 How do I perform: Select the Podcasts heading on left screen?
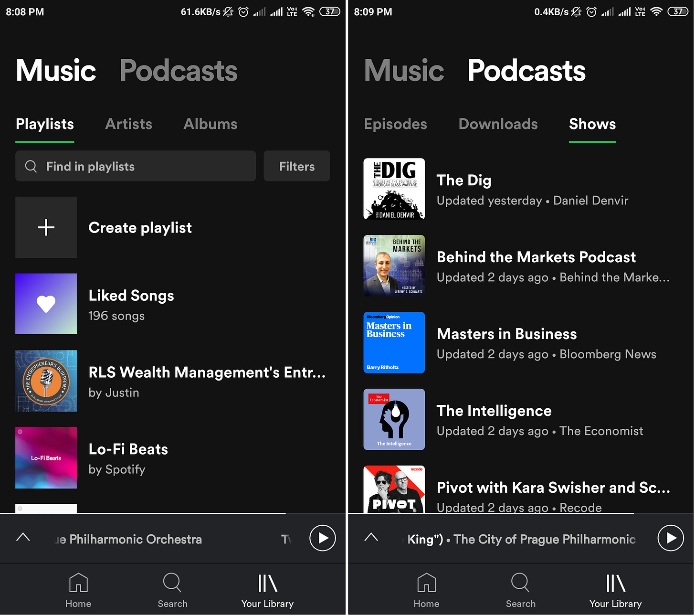click(x=179, y=71)
